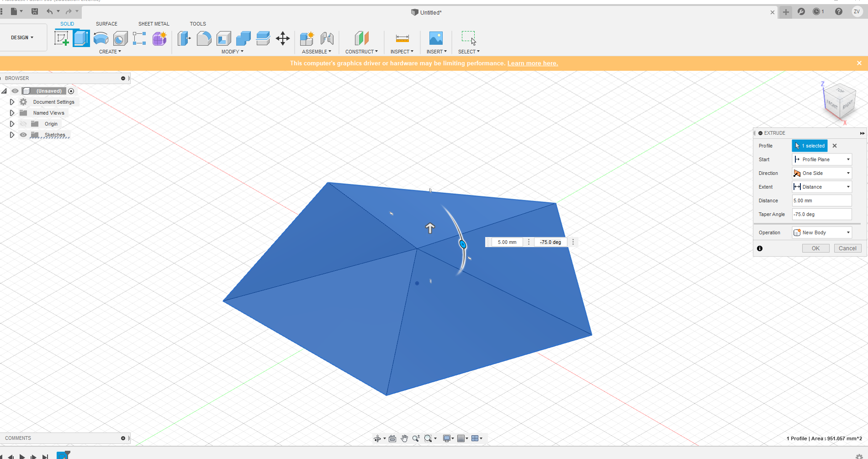This screenshot has height=459, width=868.
Task: Open the ASSEMBLE menu
Action: coord(317,52)
